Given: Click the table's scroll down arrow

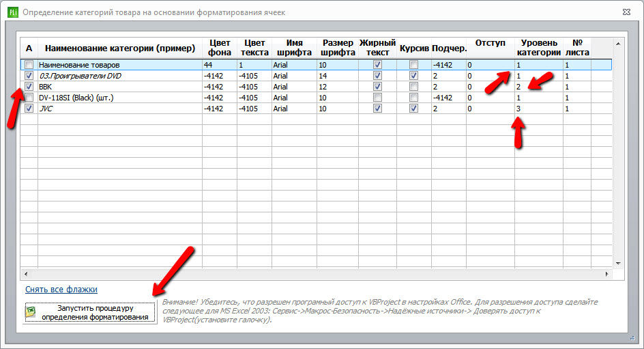Looking at the screenshot, I should [x=617, y=263].
